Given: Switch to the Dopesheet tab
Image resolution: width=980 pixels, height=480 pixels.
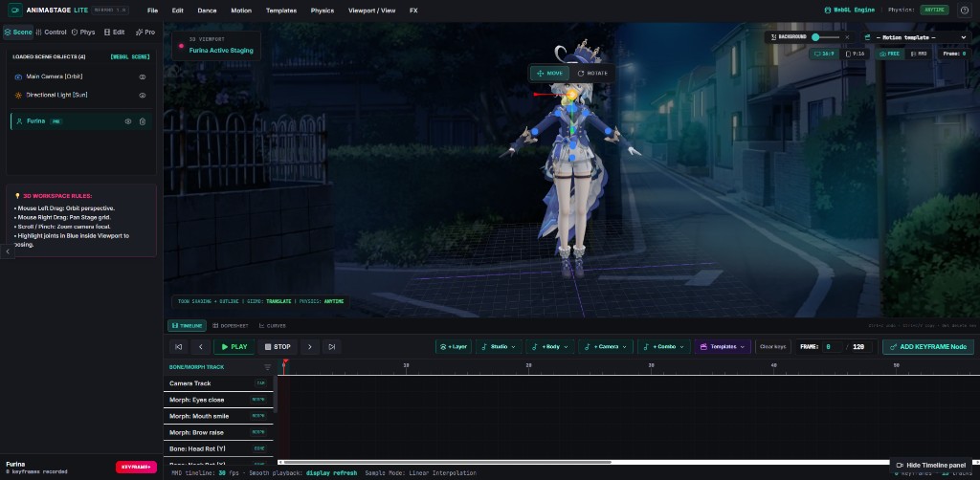Looking at the screenshot, I should pyautogui.click(x=230, y=326).
